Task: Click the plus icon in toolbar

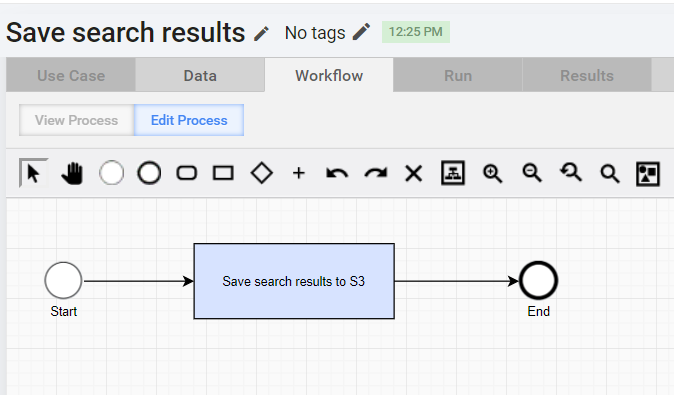Action: tap(299, 173)
